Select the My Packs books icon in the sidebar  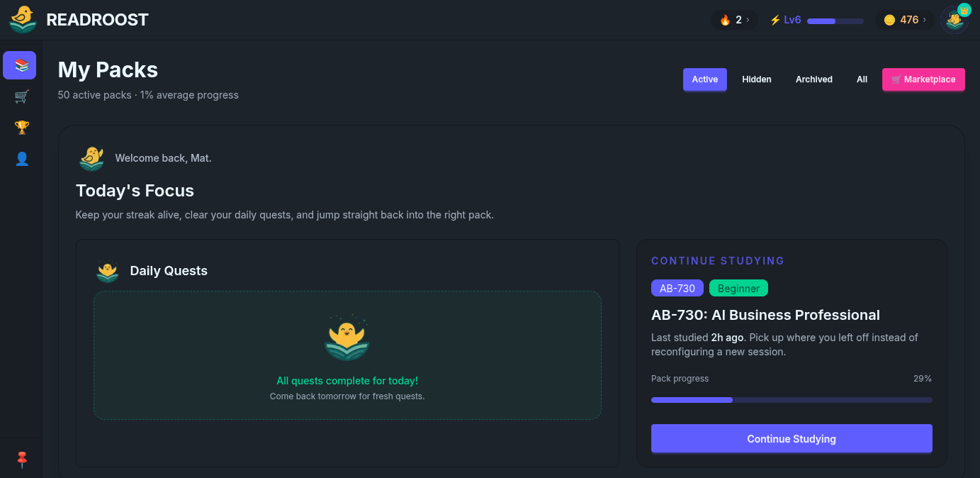coord(19,65)
